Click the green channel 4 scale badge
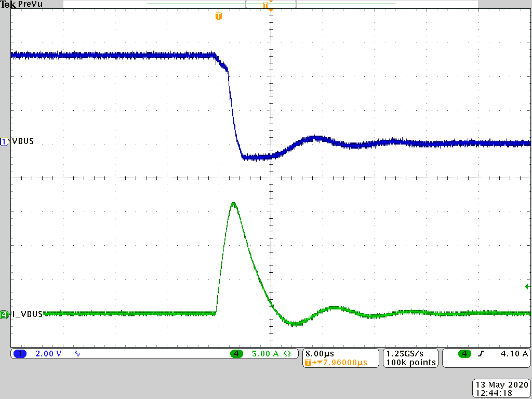This screenshot has height=399, width=532. pos(237,354)
